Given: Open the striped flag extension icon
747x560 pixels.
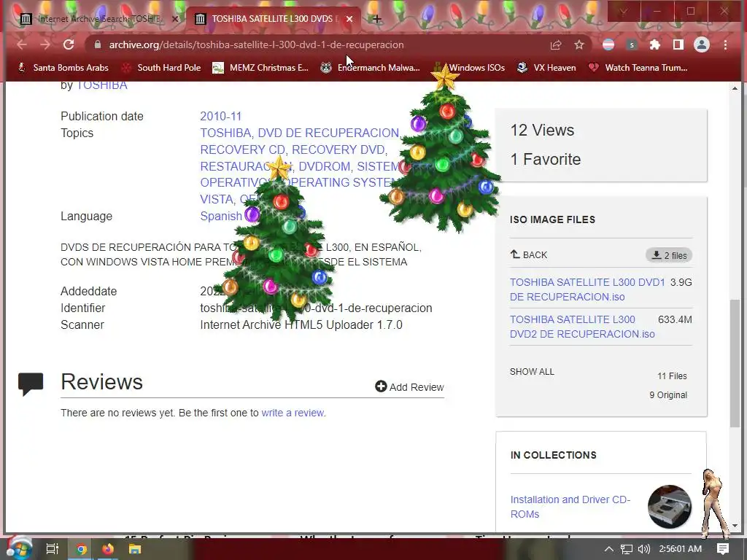Looking at the screenshot, I should click(608, 44).
